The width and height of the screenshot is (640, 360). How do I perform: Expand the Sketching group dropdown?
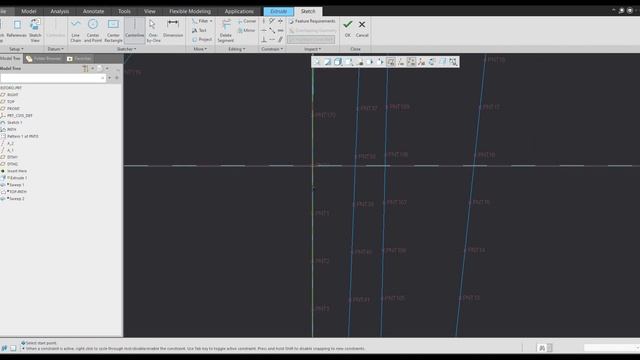(x=127, y=49)
